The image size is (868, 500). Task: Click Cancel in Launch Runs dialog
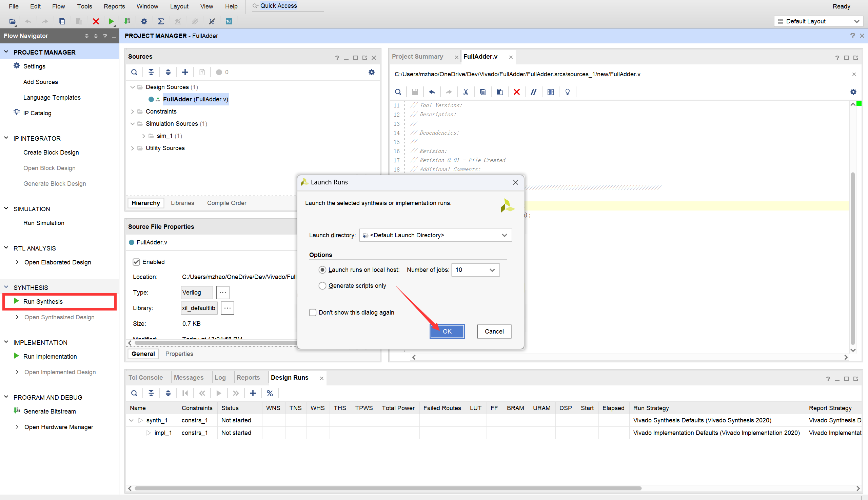tap(494, 332)
